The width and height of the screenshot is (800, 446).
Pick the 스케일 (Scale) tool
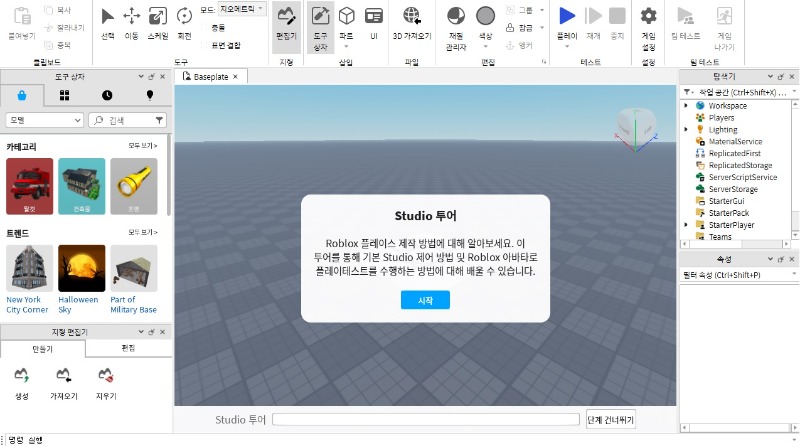click(158, 23)
